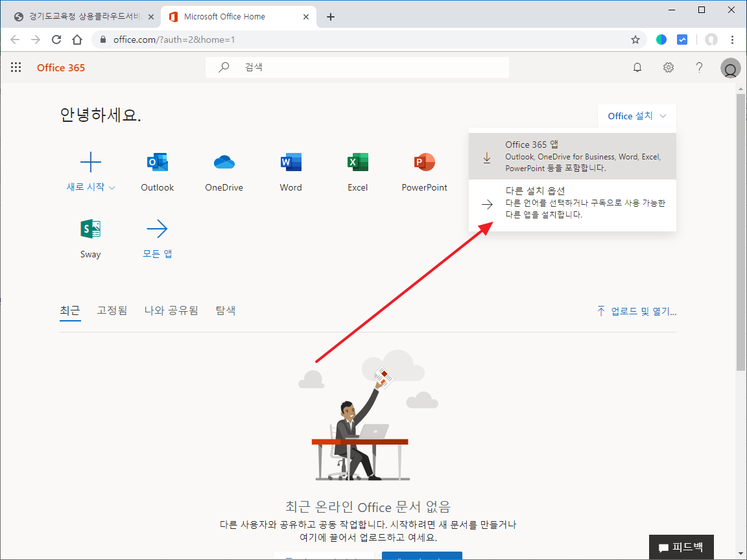Launch Word app
The height and width of the screenshot is (560, 747).
pos(291,171)
